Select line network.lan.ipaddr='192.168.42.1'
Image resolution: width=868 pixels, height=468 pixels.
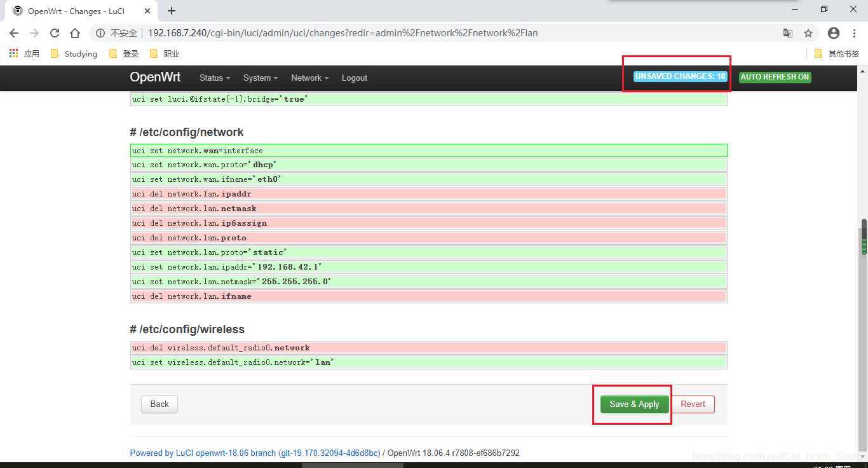[x=429, y=267]
